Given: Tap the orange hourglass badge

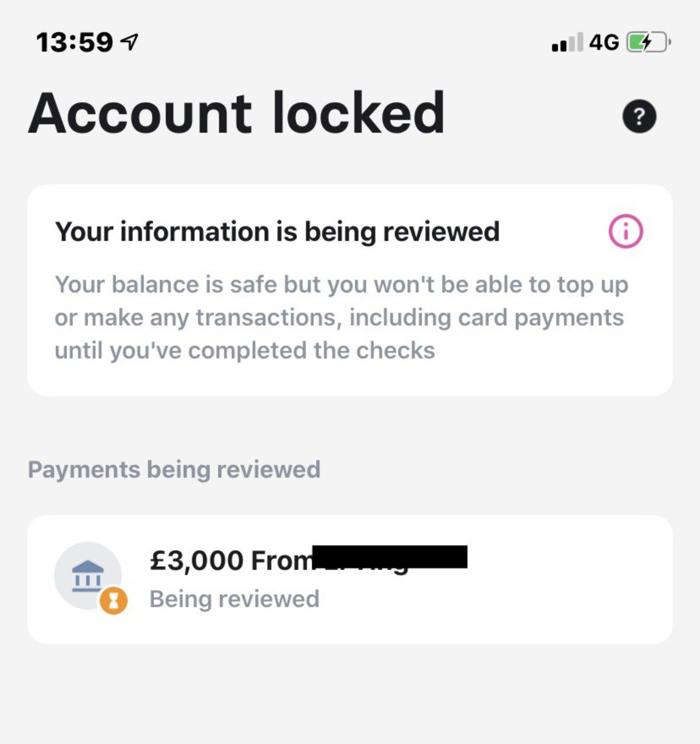Looking at the screenshot, I should pyautogui.click(x=114, y=600).
